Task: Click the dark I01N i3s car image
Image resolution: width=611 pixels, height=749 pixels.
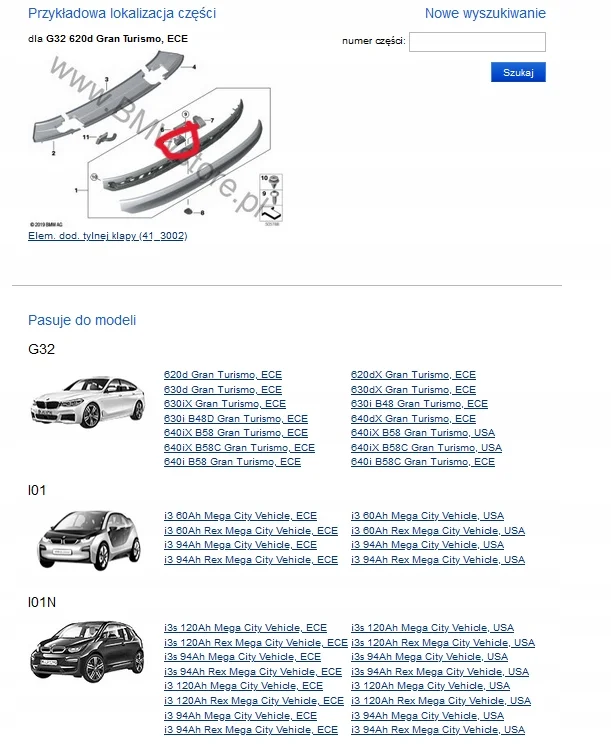Action: tap(87, 651)
